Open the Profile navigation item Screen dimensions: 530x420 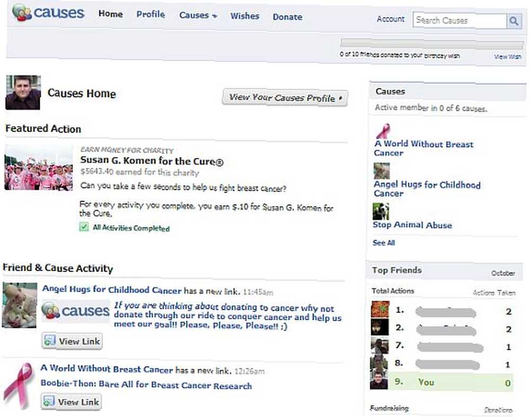pos(151,14)
